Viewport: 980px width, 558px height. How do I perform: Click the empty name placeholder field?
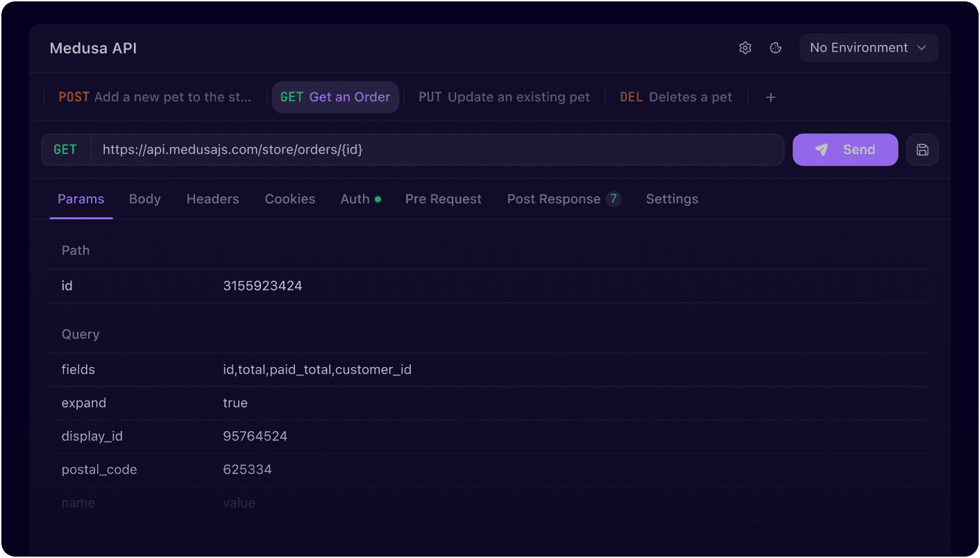78,503
